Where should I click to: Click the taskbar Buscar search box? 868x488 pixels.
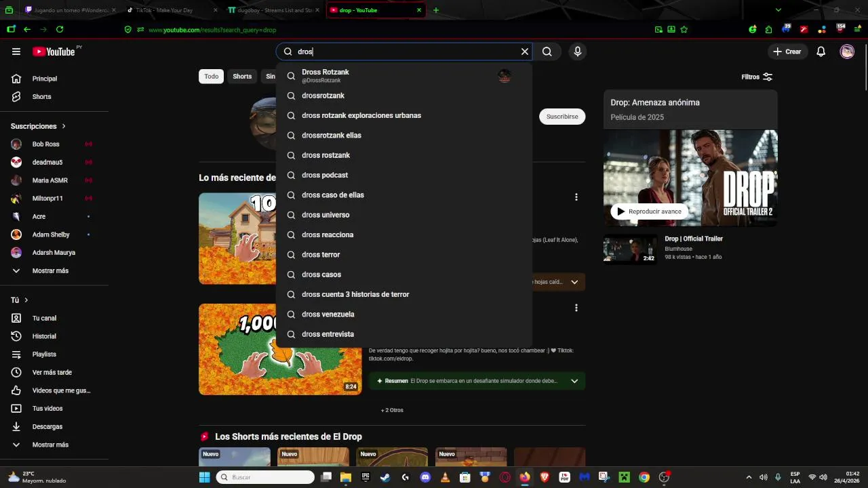tap(265, 477)
